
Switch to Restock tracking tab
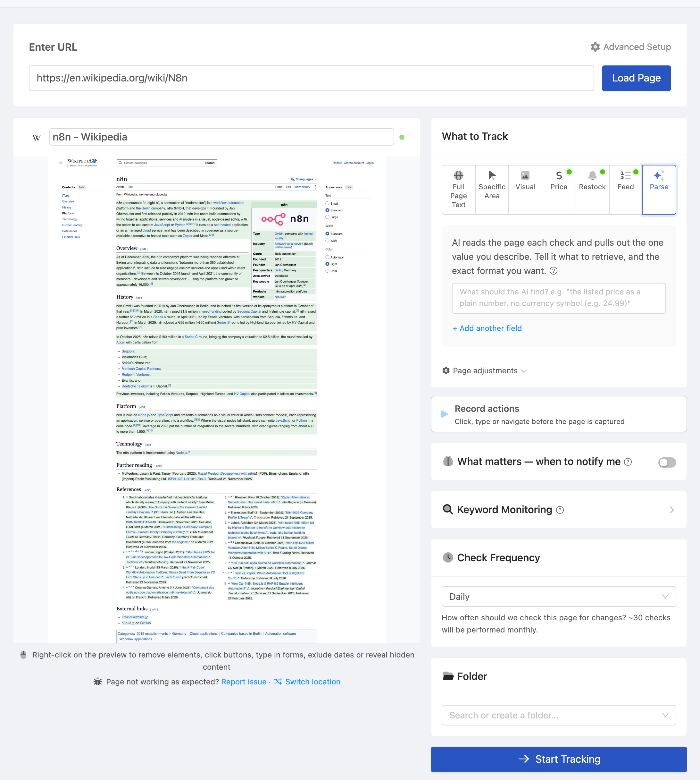click(592, 190)
